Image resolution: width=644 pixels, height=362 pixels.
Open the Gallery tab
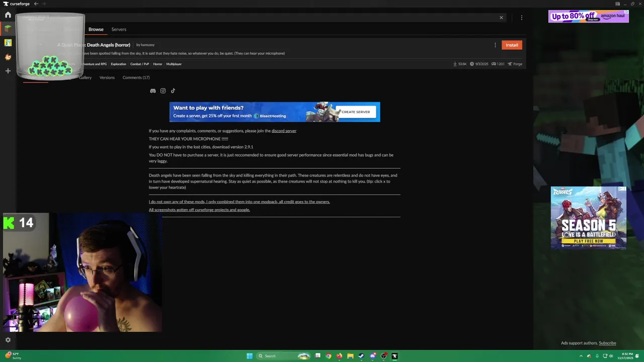point(85,77)
